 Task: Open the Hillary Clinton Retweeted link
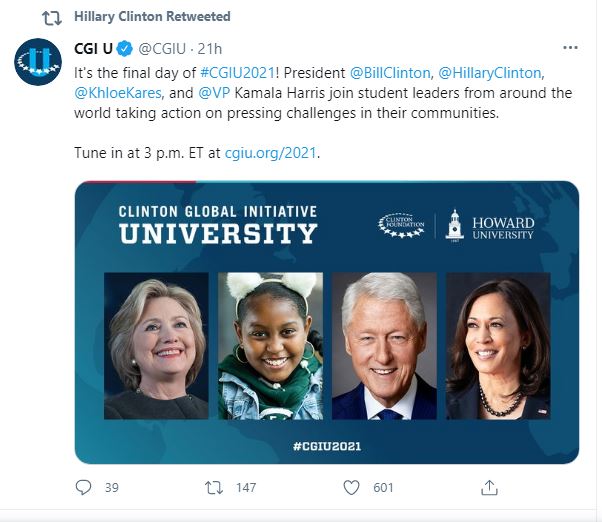(x=152, y=17)
